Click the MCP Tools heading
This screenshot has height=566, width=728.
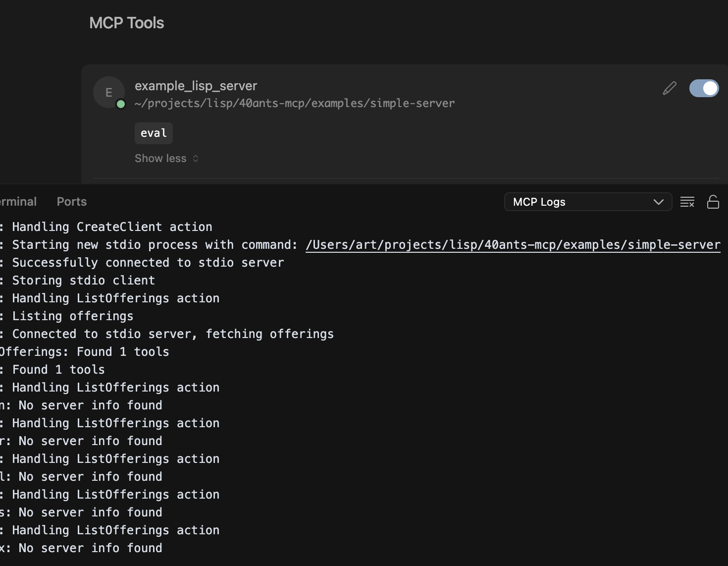tap(126, 23)
